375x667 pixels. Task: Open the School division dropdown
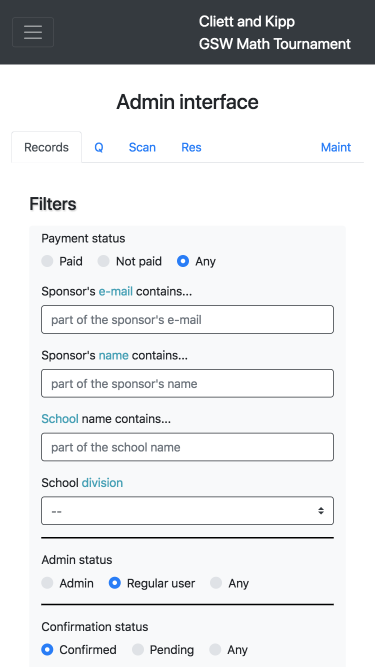tap(188, 510)
